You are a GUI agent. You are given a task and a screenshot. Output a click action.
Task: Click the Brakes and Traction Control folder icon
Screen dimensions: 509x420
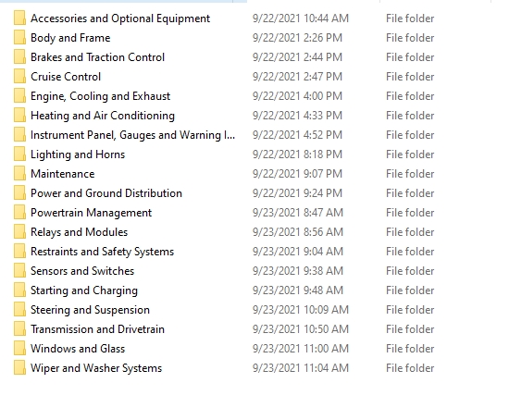coord(19,57)
